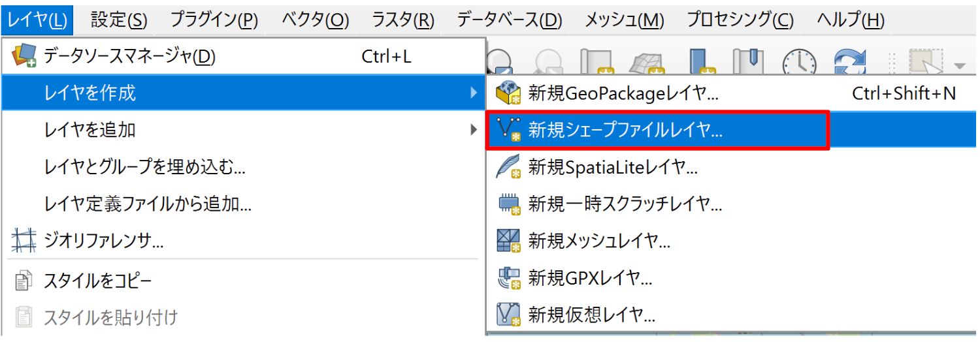Select スタイルをコピー menu entry
Screen dimensions: 980x342
pos(244,281)
